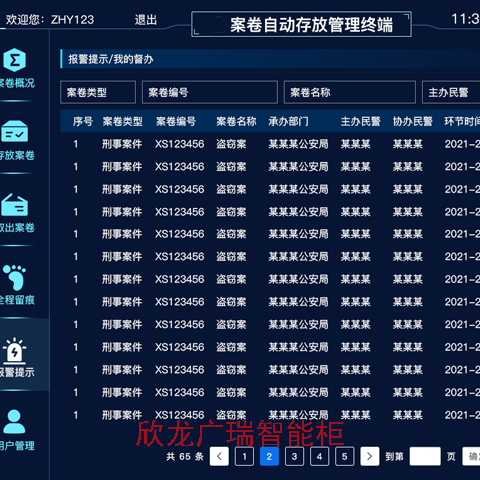Screen dimensions: 480x480
Task: Open the 案卷类型 filter dropdown
Action: (98, 92)
